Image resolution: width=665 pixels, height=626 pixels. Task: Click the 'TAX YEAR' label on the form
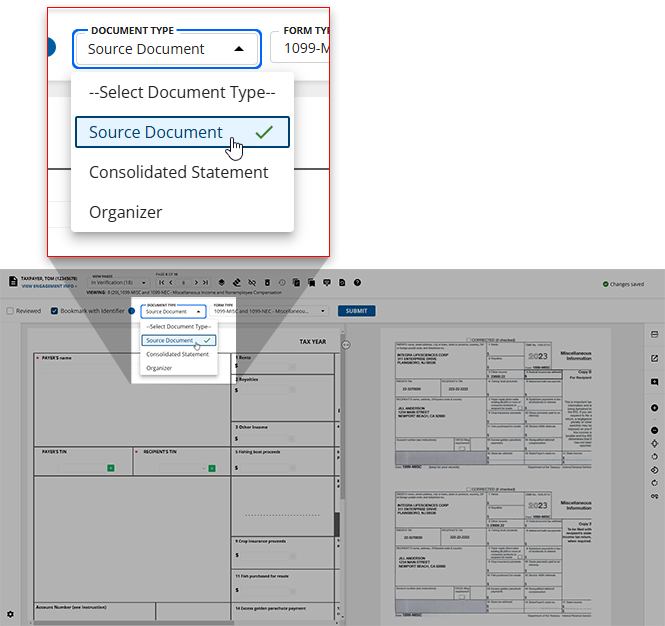tap(313, 342)
